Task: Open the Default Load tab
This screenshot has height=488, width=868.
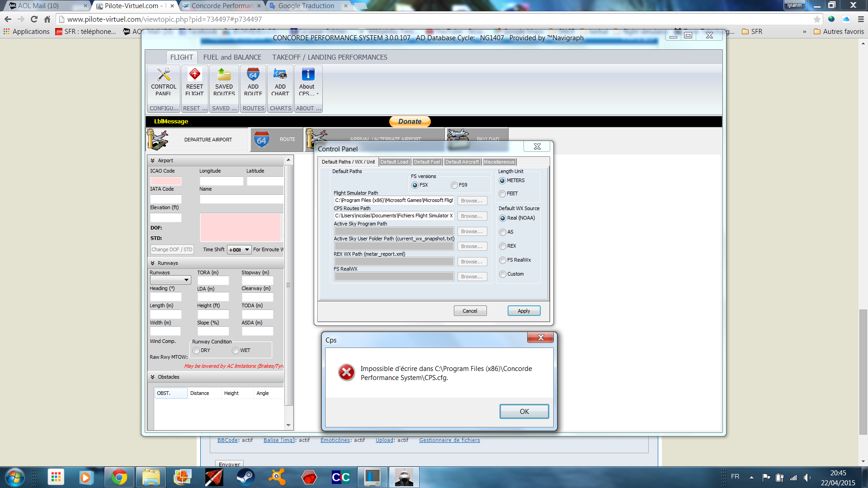Action: tap(394, 162)
